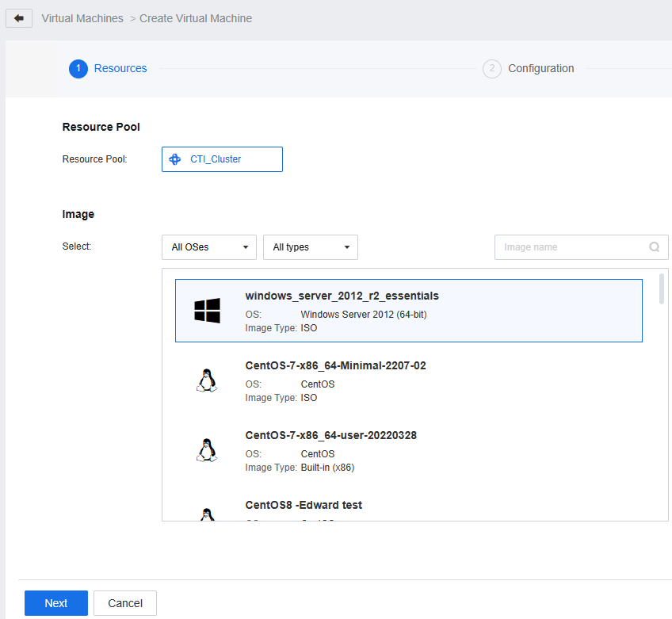Open the CTI_Cluster resource pool selector
Viewport: 672px width, 619px height.
pos(222,159)
